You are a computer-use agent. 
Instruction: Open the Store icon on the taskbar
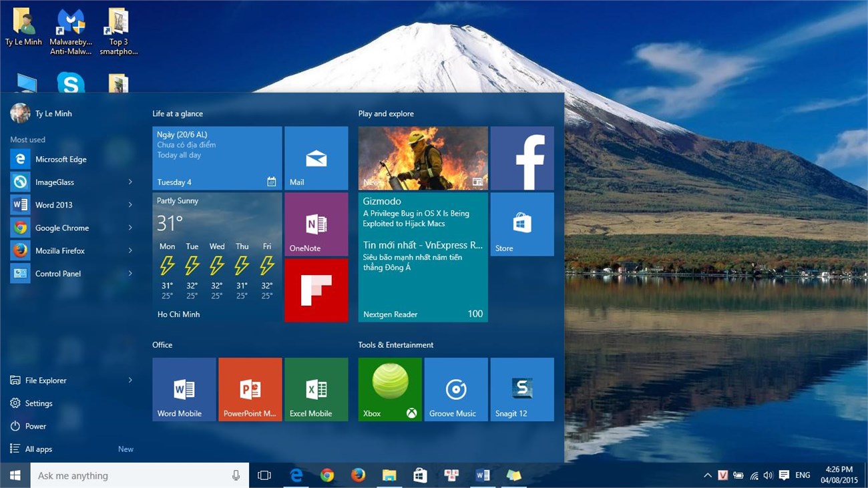tap(420, 475)
